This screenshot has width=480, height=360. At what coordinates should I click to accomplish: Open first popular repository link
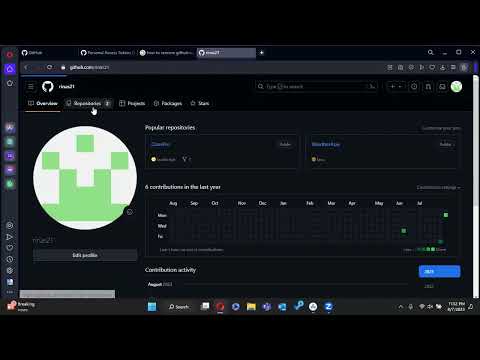[160, 144]
